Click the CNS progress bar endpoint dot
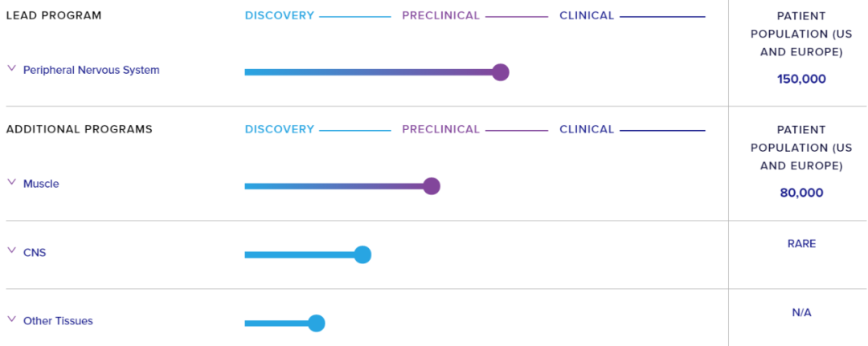This screenshot has height=346, width=868. click(362, 254)
